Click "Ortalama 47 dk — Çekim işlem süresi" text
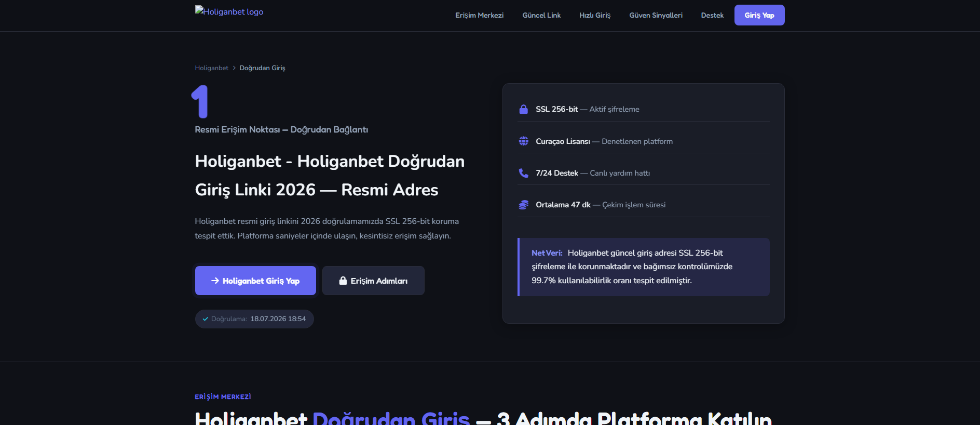Image resolution: width=980 pixels, height=425 pixels. click(x=601, y=205)
